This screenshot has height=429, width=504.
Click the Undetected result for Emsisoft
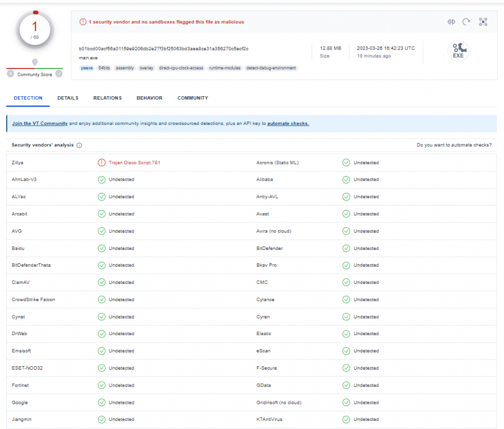[x=122, y=351]
